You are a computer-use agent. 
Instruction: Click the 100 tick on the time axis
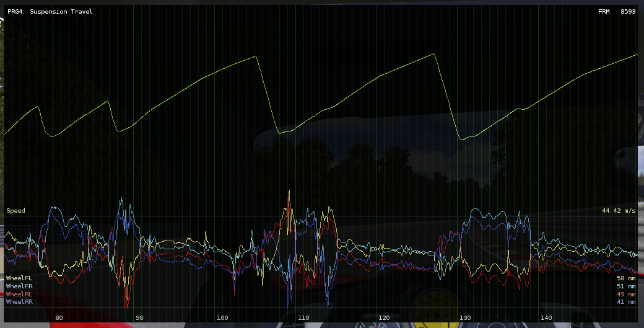222,317
